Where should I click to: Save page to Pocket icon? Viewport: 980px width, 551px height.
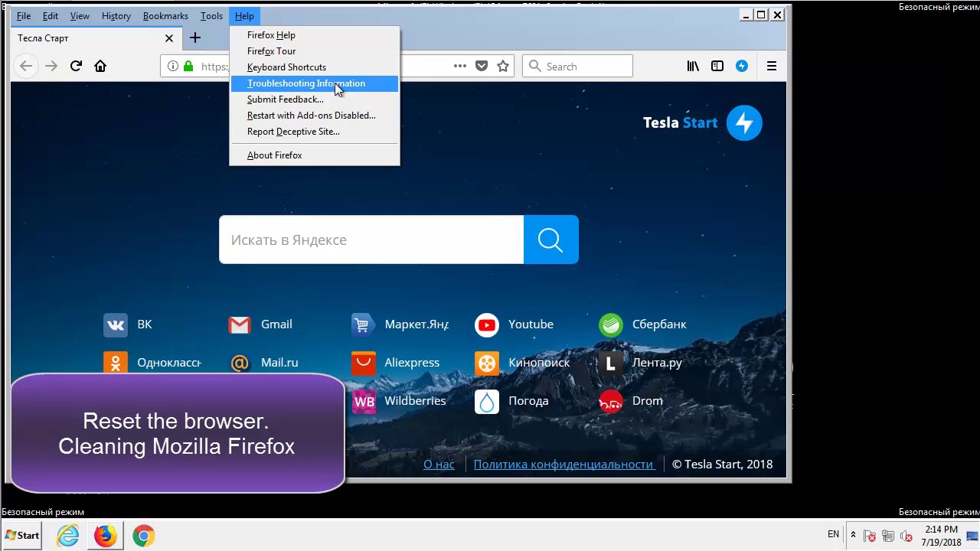click(482, 66)
